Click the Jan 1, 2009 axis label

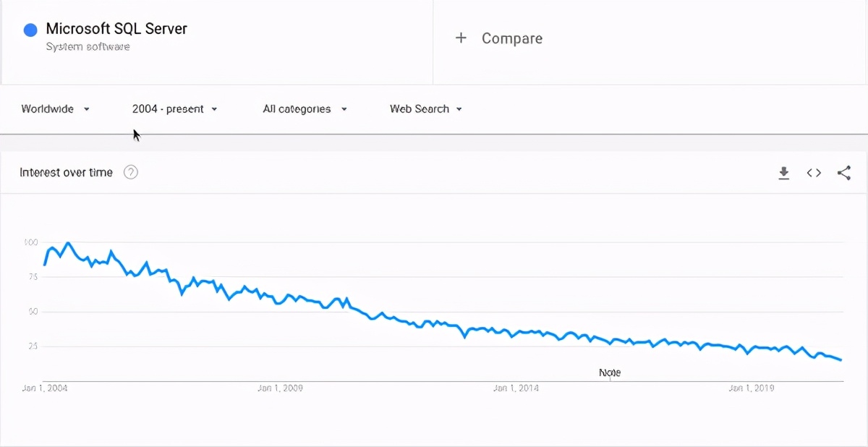coord(280,388)
